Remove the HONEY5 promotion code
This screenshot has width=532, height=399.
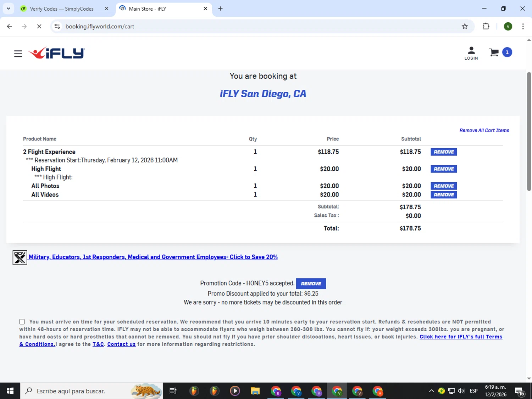click(x=311, y=283)
